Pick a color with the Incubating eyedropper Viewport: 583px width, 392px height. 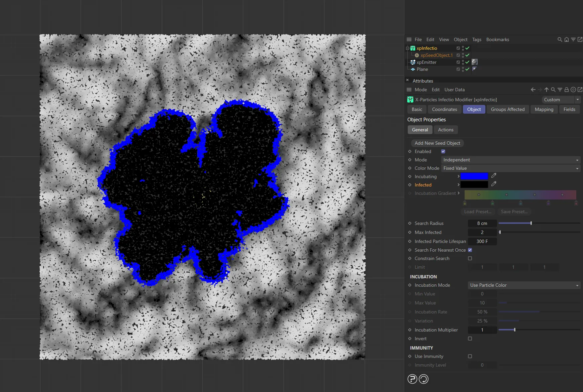tap(494, 175)
